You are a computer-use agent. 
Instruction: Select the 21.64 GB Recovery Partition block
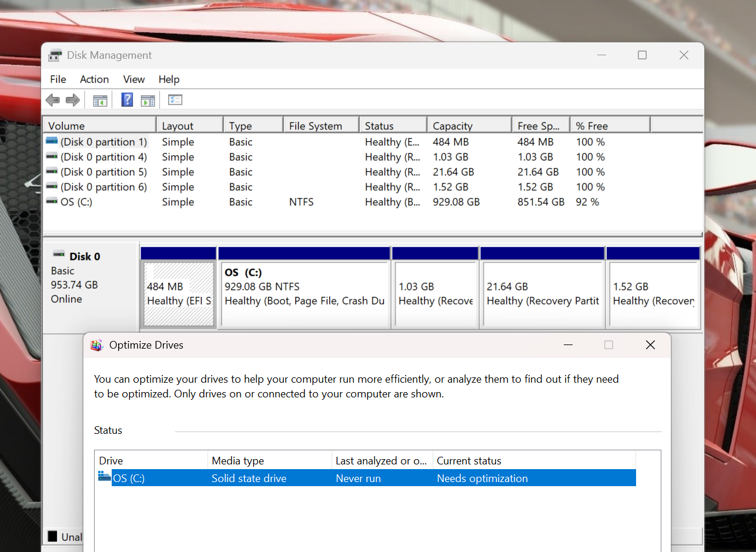point(543,294)
